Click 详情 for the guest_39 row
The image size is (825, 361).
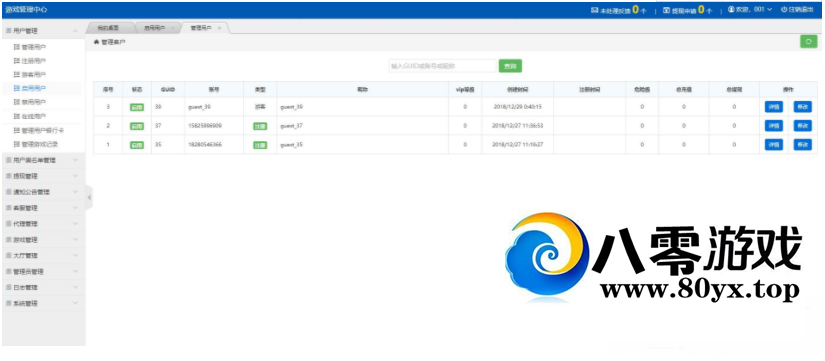tap(773, 107)
